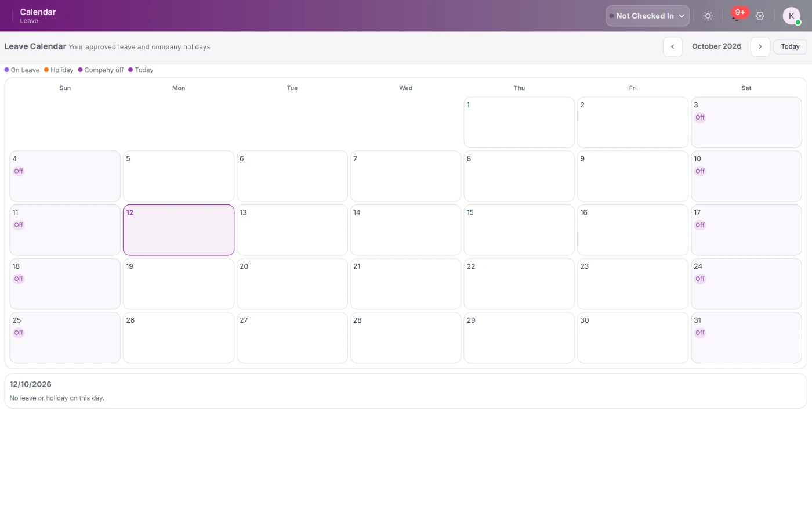Image resolution: width=812 pixels, height=508 pixels.
Task: Click the Mon column header
Action: pyautogui.click(x=179, y=88)
